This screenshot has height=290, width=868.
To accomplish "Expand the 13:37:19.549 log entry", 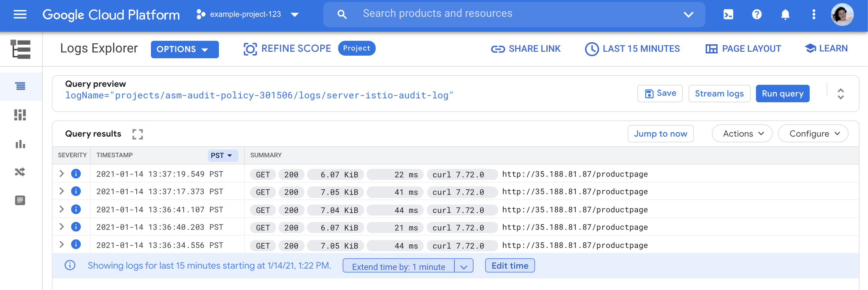I will (61, 174).
